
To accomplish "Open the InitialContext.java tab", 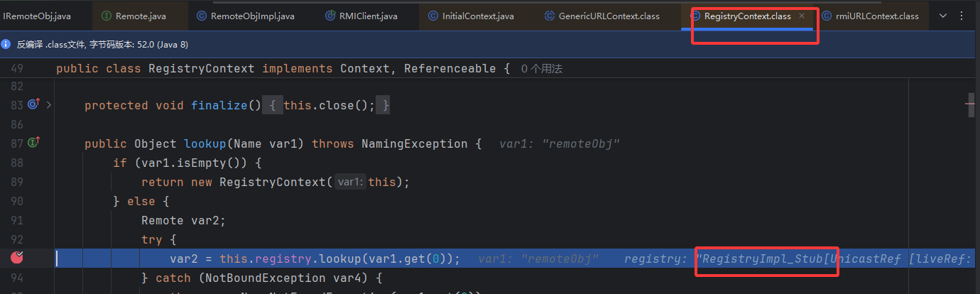I will click(x=477, y=16).
